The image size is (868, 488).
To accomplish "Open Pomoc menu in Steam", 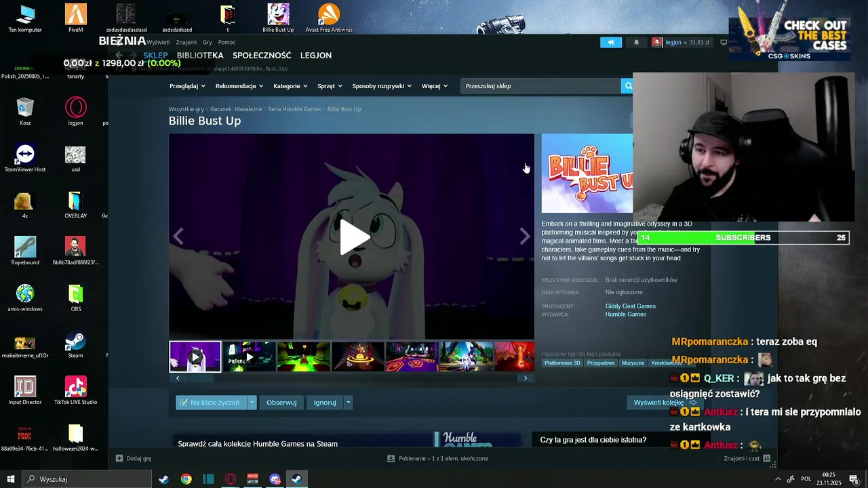I will pyautogui.click(x=226, y=42).
